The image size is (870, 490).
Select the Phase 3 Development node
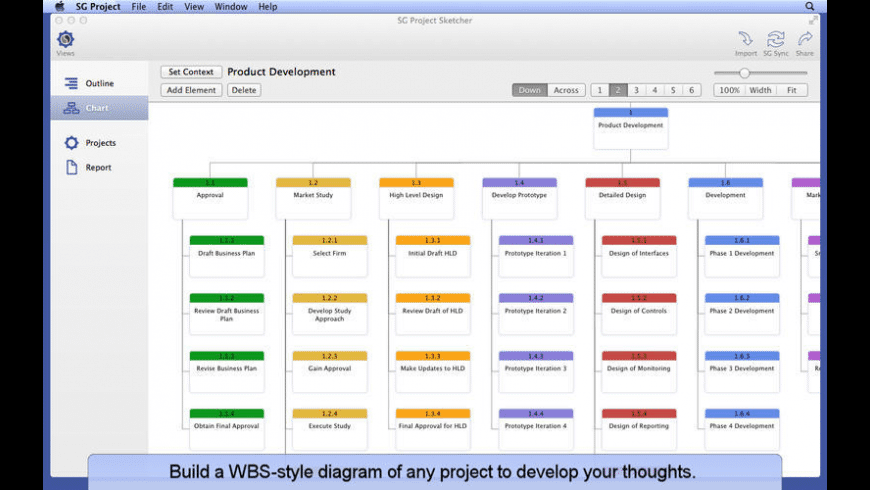[x=742, y=371]
